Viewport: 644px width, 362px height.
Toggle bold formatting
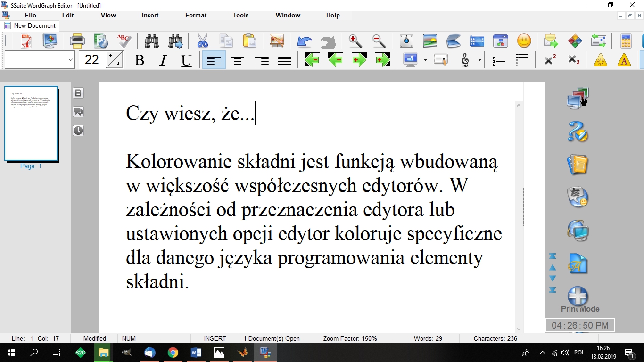(139, 60)
